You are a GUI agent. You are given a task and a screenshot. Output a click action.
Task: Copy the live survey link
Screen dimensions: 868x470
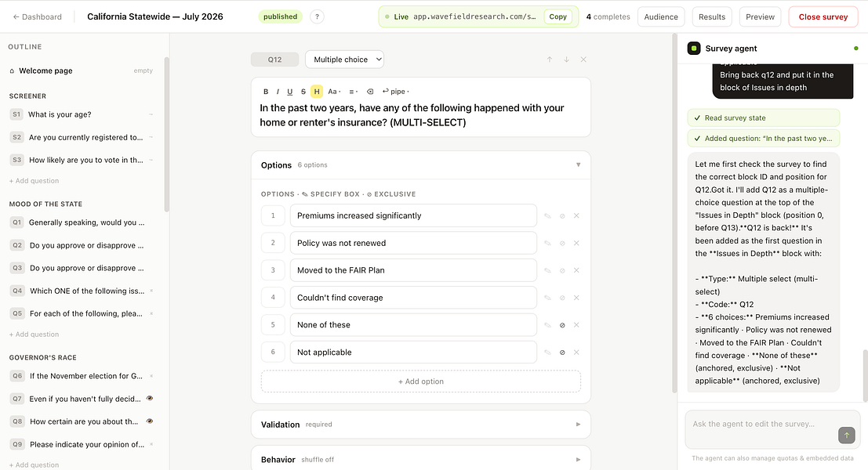tap(557, 16)
